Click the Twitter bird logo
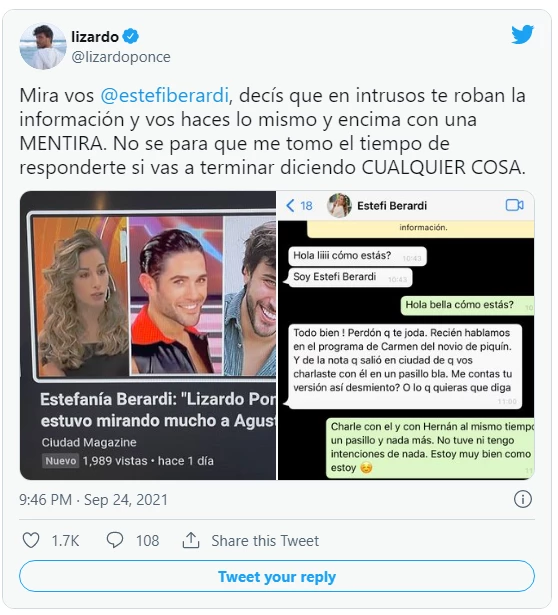The image size is (558, 615). pyautogui.click(x=522, y=35)
